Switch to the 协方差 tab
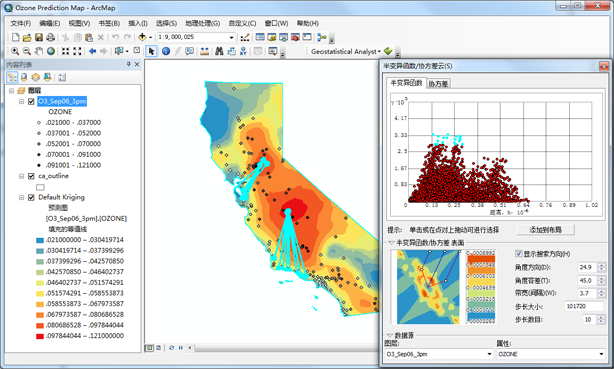614x369 pixels. click(438, 83)
